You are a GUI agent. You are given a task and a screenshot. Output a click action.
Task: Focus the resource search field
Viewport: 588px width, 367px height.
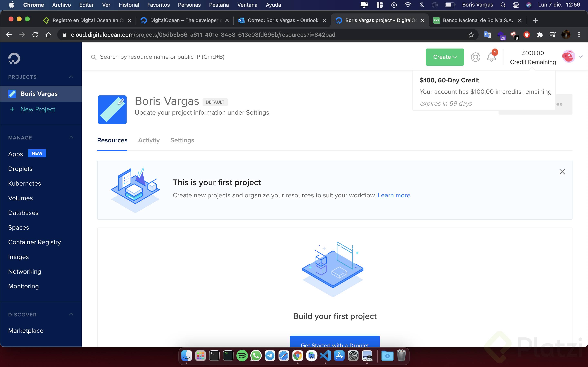click(162, 57)
